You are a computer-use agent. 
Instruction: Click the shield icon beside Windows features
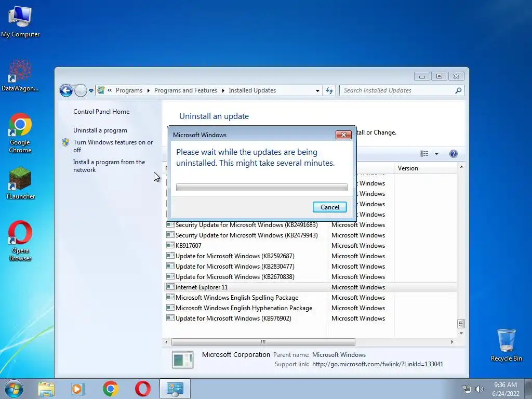pos(65,142)
